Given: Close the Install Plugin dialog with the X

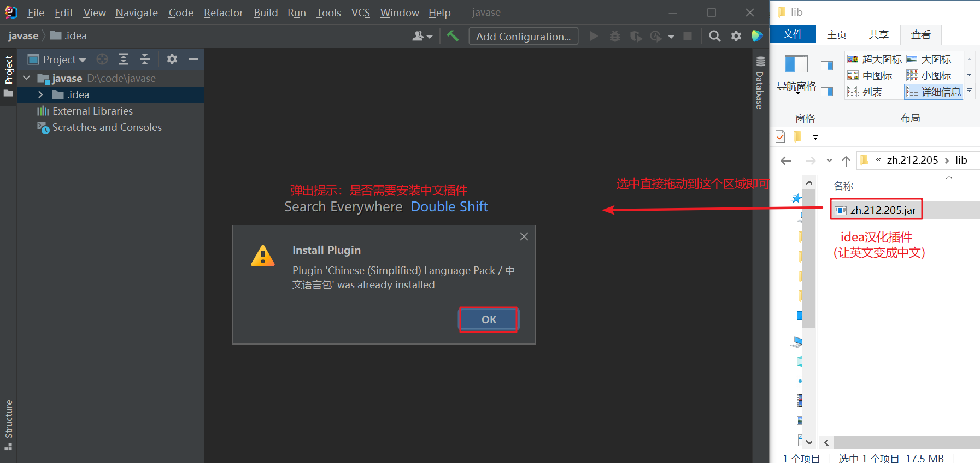Looking at the screenshot, I should click(x=524, y=236).
